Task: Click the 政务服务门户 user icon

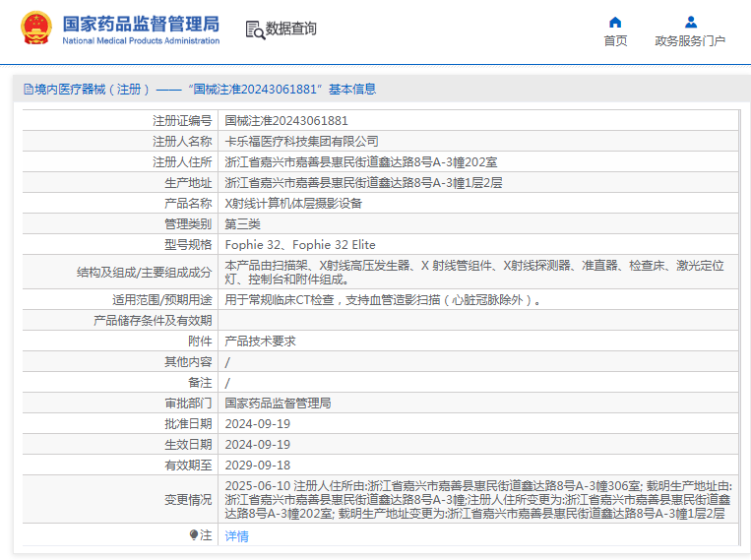Action: pos(691,22)
